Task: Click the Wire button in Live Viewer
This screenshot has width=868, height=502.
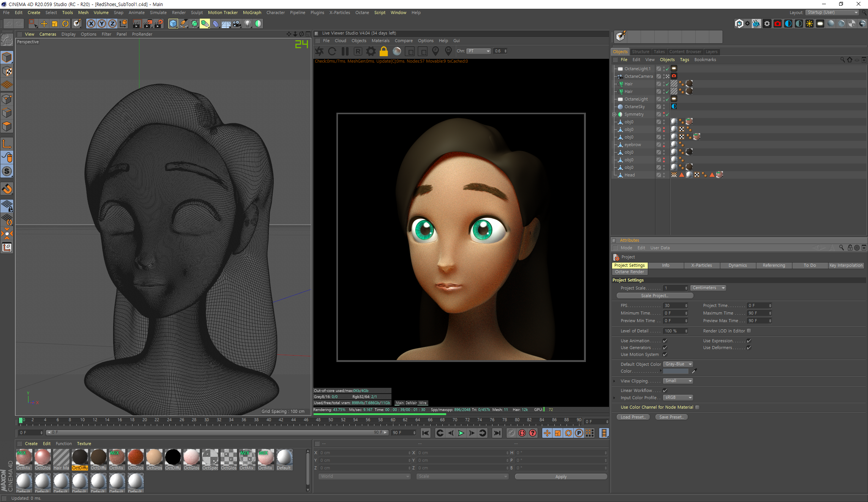Action: click(x=423, y=403)
